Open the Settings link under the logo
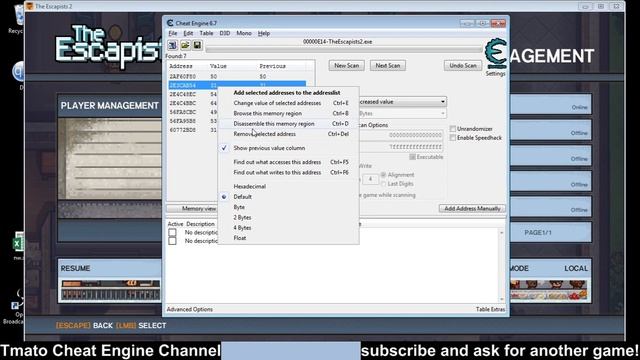640x360 pixels. [x=496, y=74]
